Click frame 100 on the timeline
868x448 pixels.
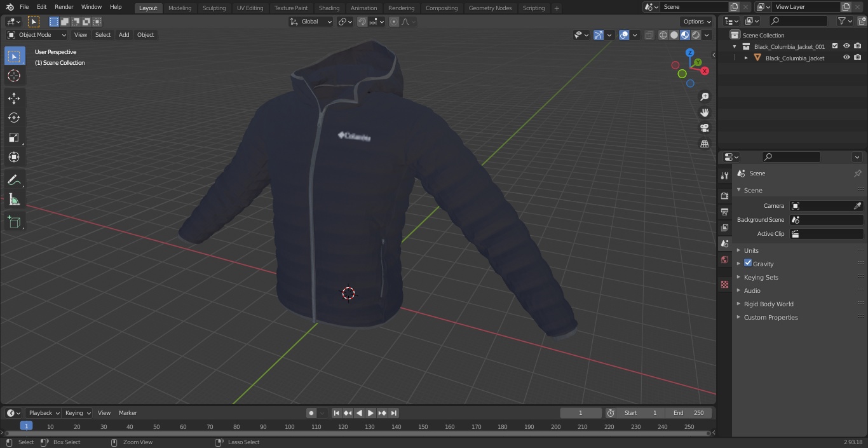click(x=289, y=427)
